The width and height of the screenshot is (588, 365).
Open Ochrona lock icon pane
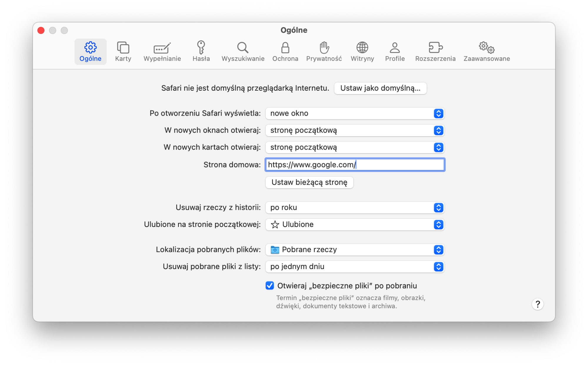[x=285, y=52]
